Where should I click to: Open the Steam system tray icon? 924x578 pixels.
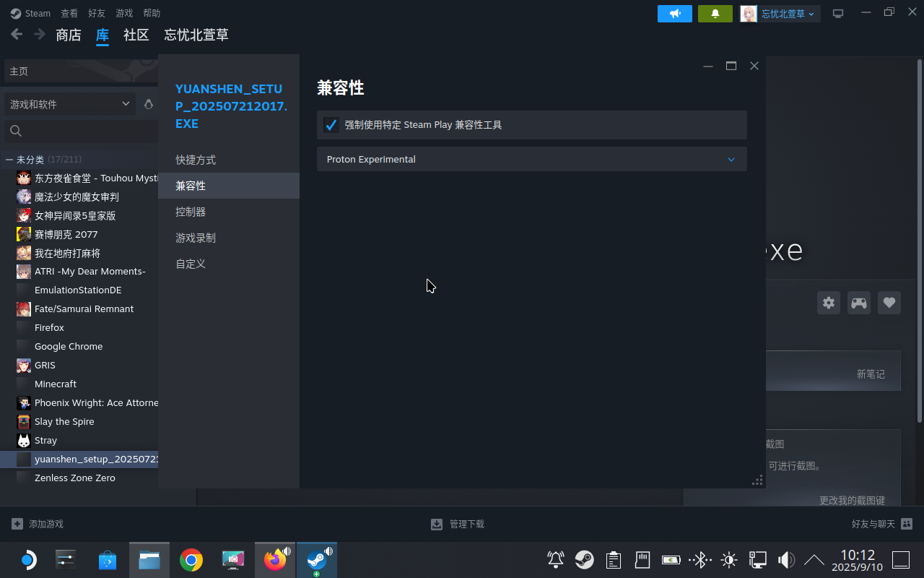pos(585,560)
